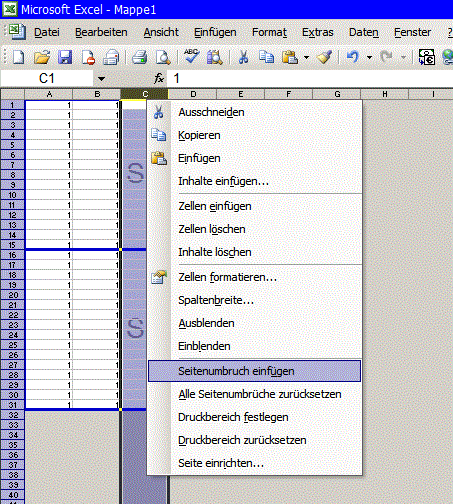Select column D header

pyautogui.click(x=193, y=94)
